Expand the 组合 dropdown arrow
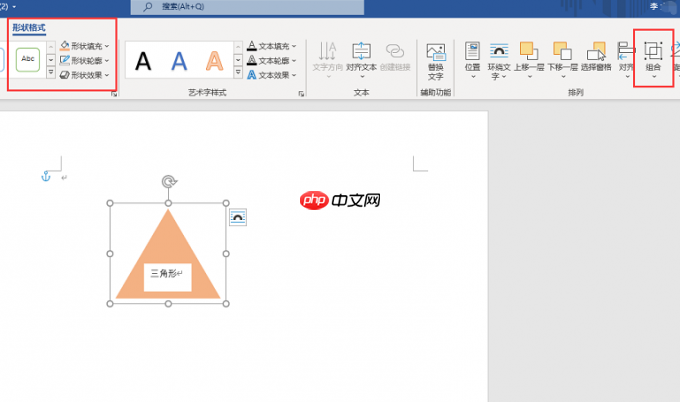Image resolution: width=680 pixels, height=402 pixels. coord(654,77)
